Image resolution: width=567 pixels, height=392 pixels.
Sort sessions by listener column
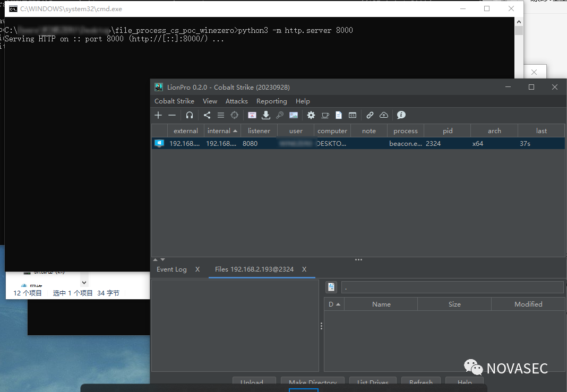259,131
